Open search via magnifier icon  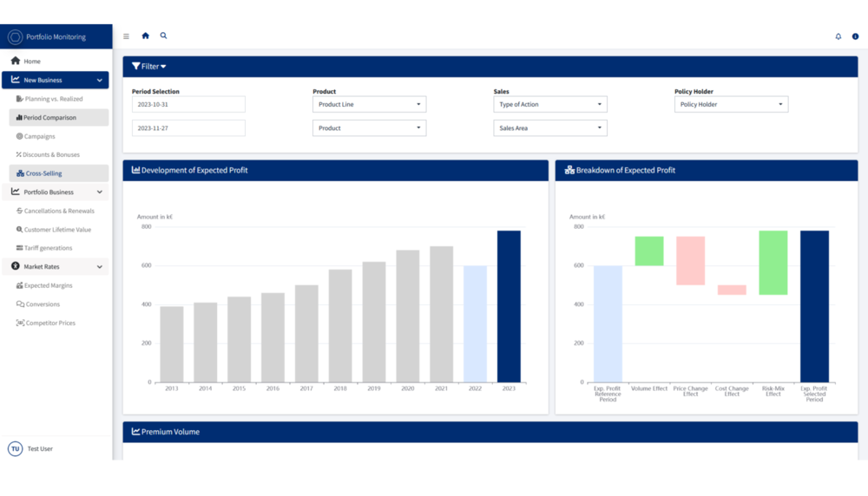tap(164, 36)
